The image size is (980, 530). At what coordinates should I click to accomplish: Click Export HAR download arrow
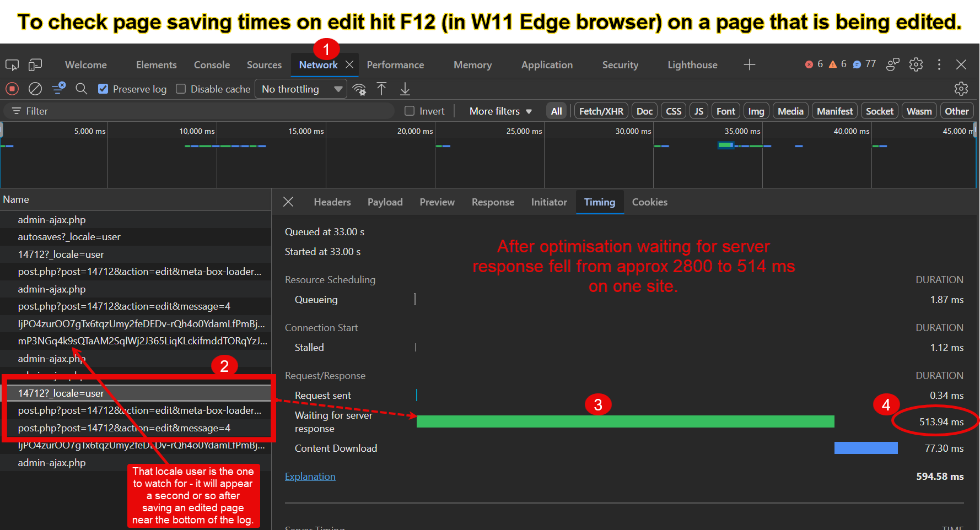pos(405,89)
